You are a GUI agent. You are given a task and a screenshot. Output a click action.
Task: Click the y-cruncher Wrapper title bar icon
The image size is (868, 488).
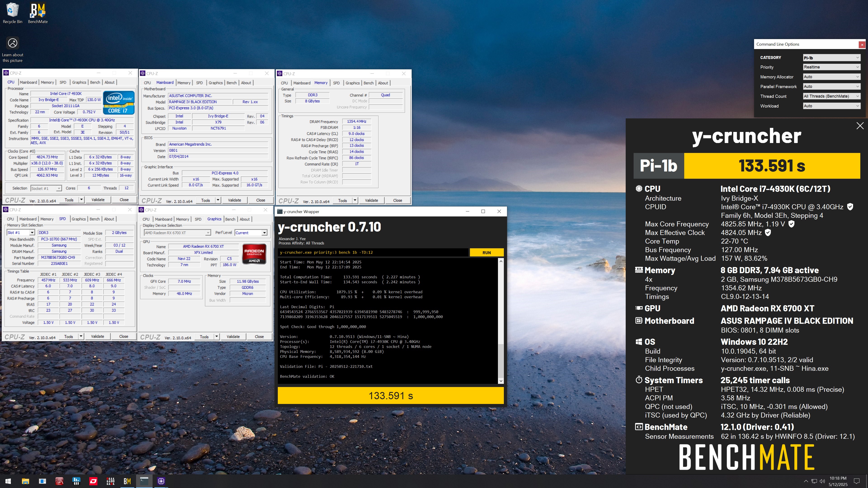coord(280,211)
